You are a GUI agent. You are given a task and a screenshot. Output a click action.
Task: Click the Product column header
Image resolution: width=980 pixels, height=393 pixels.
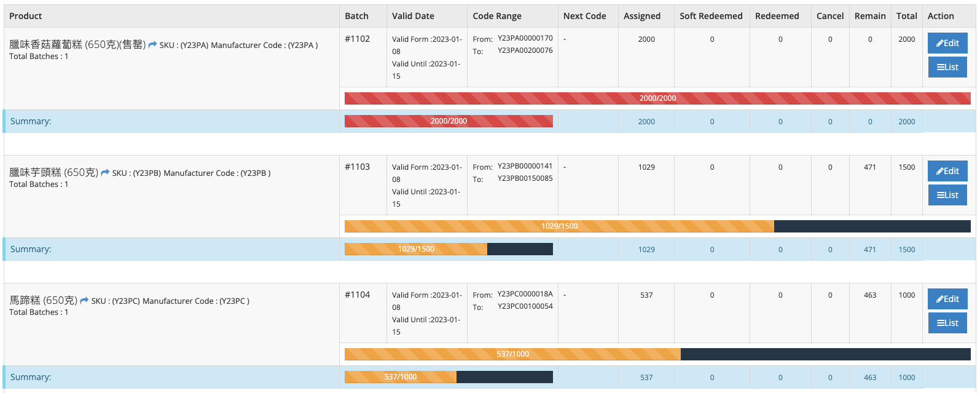(26, 16)
